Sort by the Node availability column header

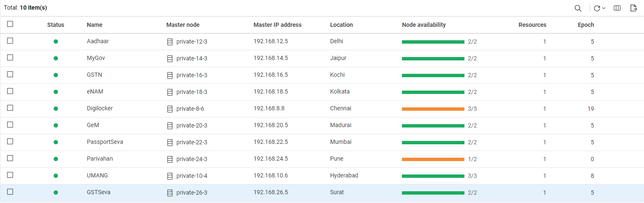coord(424,25)
